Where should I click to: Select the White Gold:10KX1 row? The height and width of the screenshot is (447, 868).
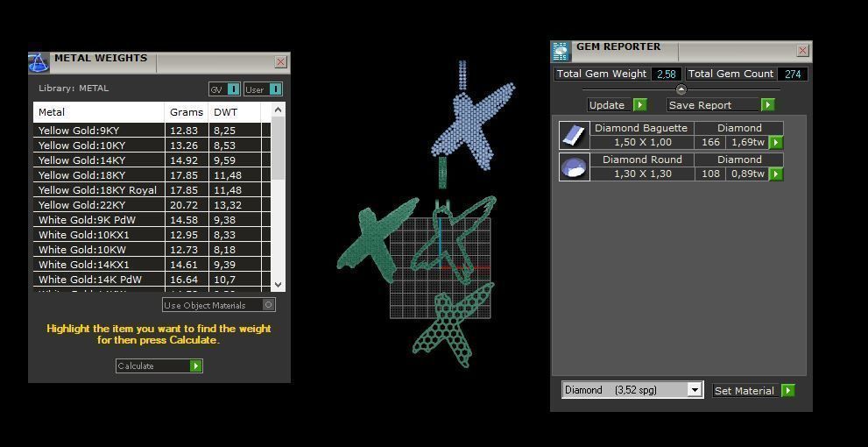[x=152, y=235]
